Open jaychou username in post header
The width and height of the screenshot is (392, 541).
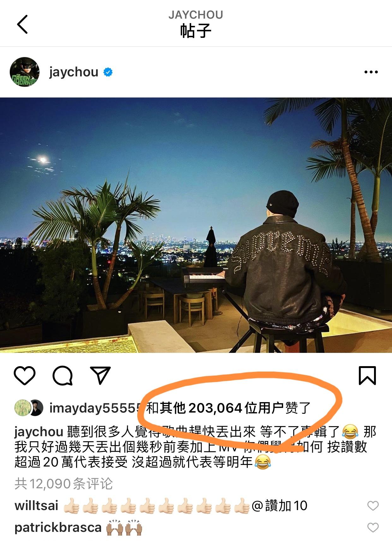74,72
